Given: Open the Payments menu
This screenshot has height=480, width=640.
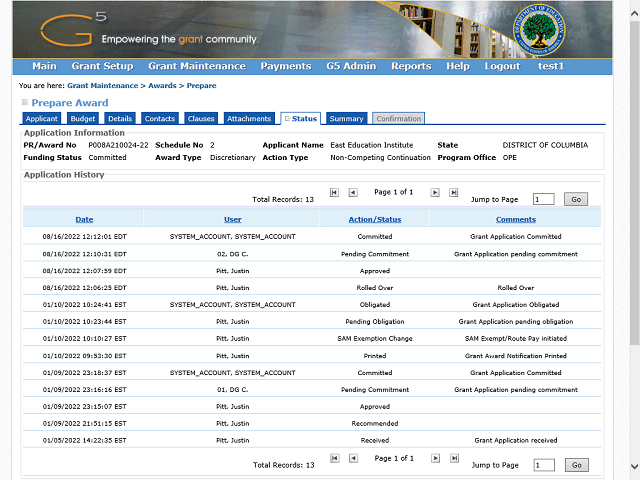Looking at the screenshot, I should pyautogui.click(x=286, y=66).
